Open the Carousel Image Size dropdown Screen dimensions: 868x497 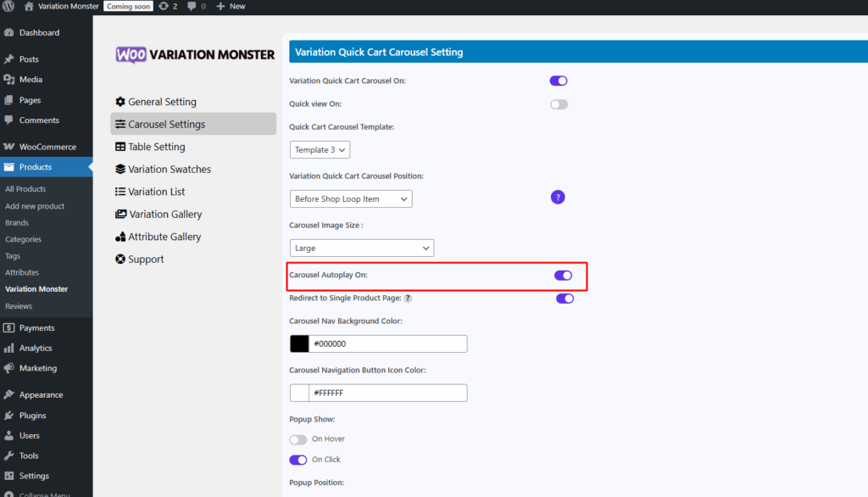tap(362, 248)
